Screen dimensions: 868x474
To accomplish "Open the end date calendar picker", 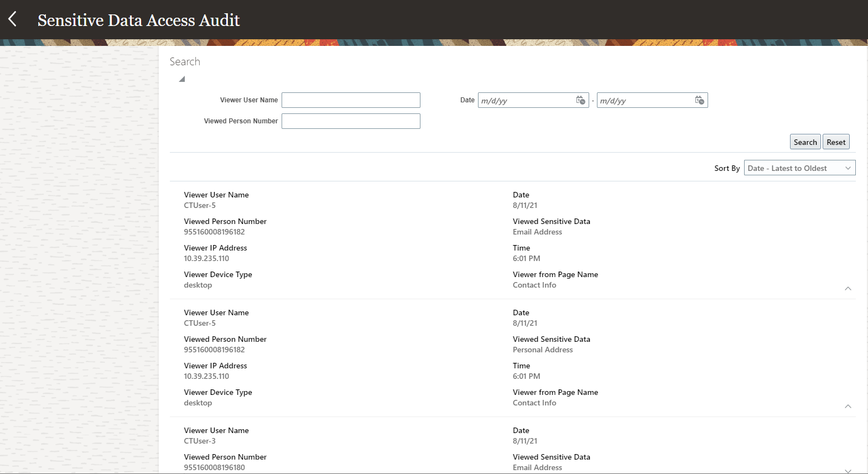I will [699, 100].
